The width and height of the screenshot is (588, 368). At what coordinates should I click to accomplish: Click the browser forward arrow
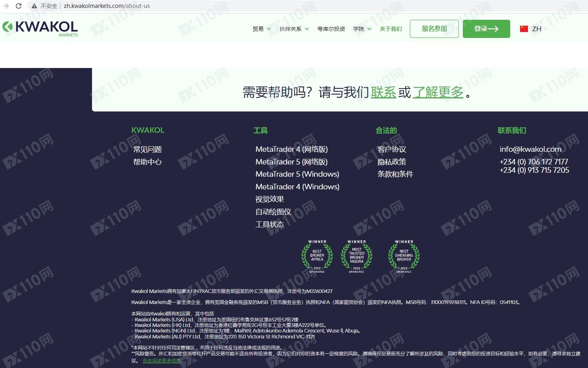(6, 6)
